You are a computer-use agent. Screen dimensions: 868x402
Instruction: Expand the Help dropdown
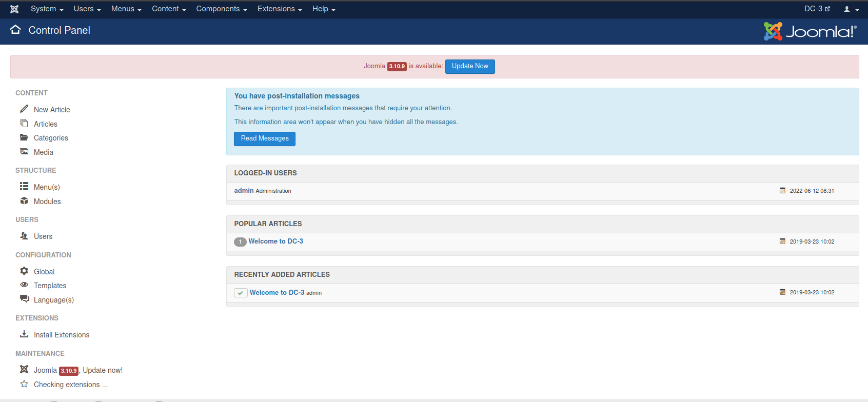(x=324, y=9)
